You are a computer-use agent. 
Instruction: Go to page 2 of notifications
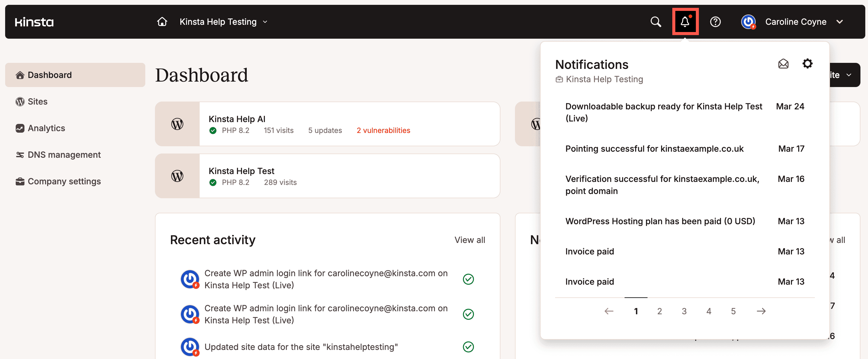coord(660,311)
